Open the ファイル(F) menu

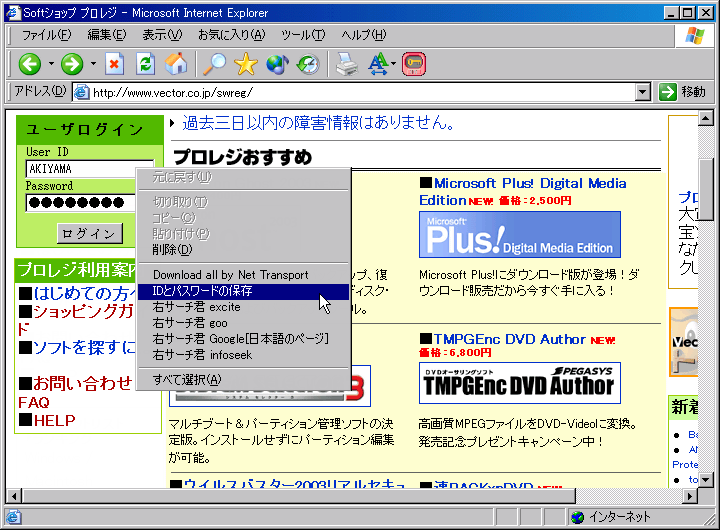46,35
